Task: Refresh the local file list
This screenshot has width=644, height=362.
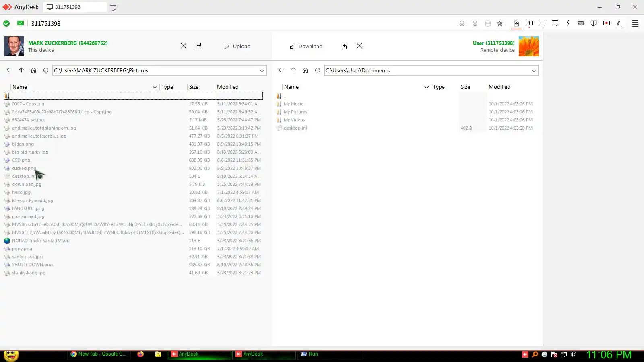Action: tap(46, 70)
